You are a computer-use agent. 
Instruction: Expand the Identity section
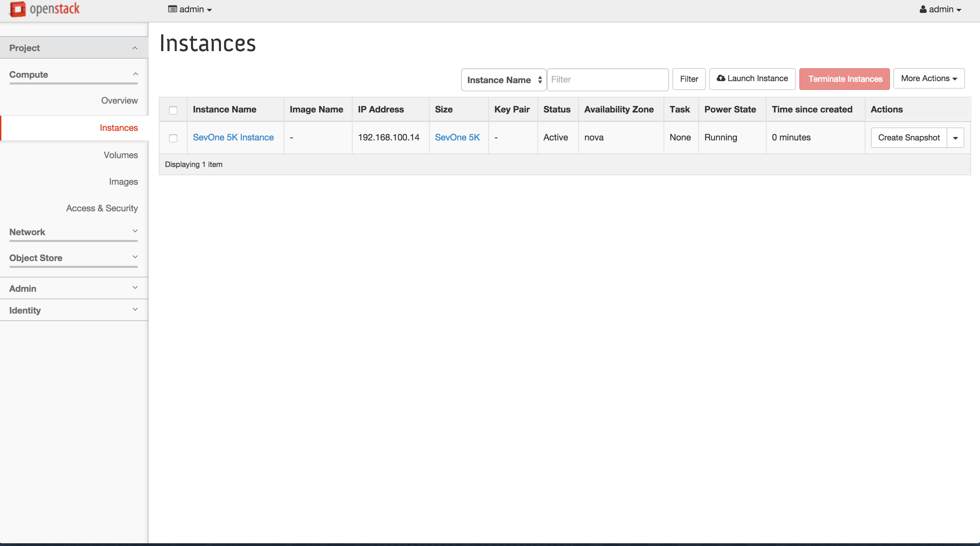[73, 309]
